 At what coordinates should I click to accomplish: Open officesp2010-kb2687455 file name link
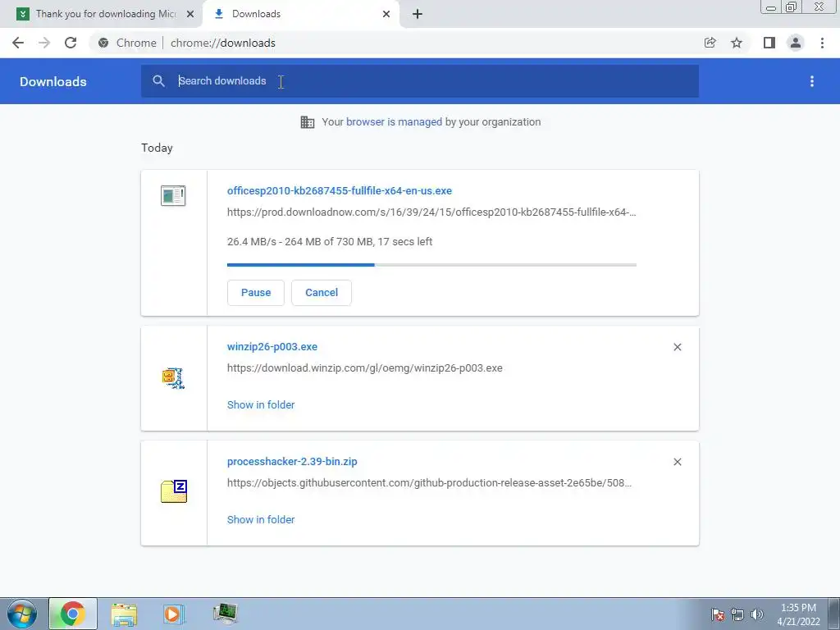click(340, 190)
